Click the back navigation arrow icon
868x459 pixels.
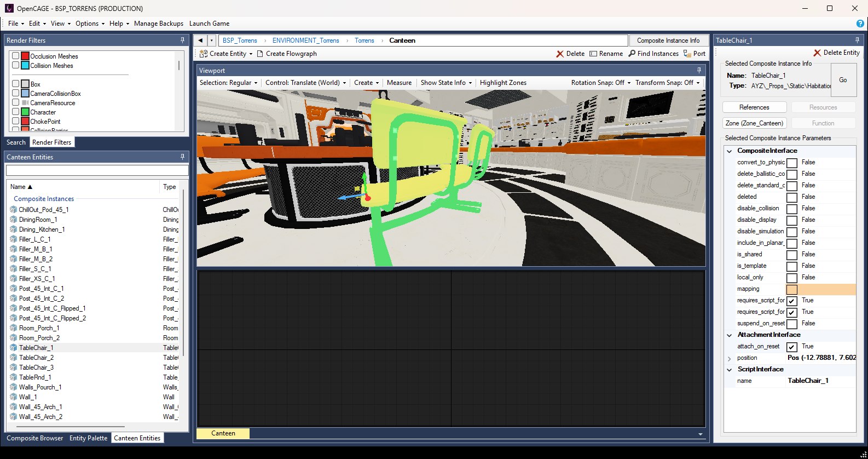200,41
